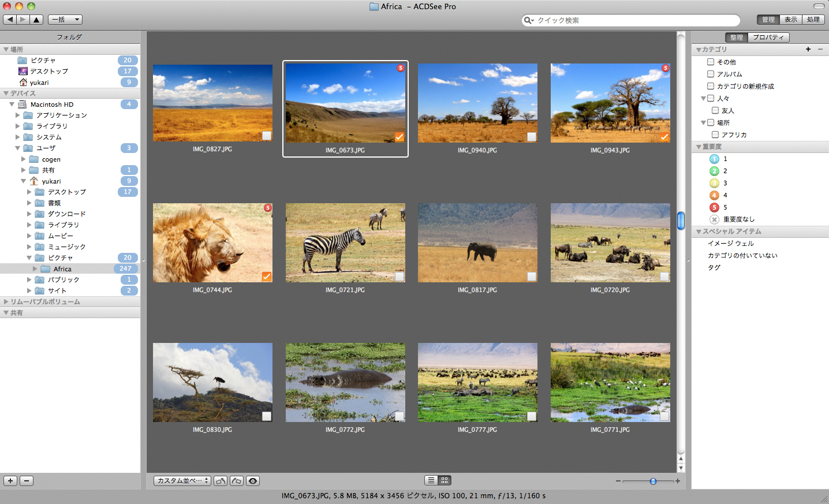This screenshot has height=504, width=829.
Task: Untag IMG_0943.JPG using its orange checkbox
Action: coord(664,137)
